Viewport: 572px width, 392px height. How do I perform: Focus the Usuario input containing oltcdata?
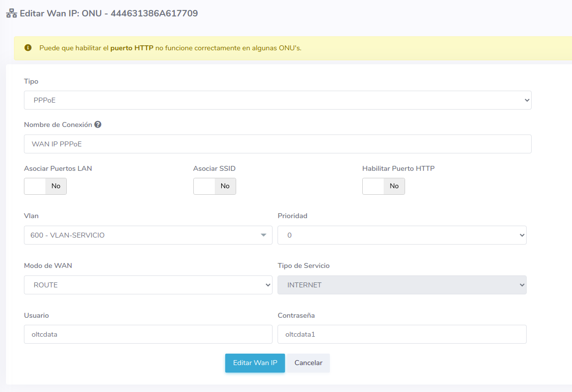coord(148,334)
